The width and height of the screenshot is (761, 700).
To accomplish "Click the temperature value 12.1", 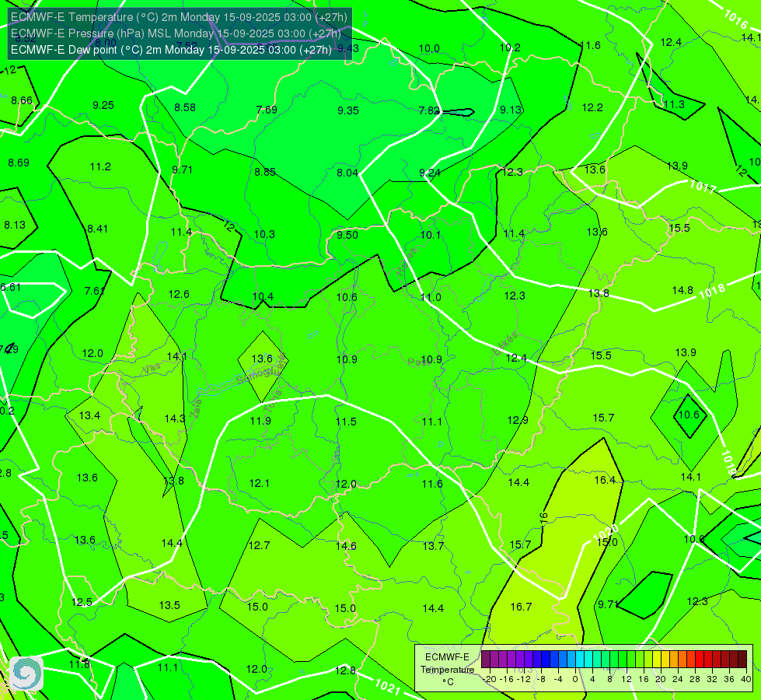I will pyautogui.click(x=259, y=483).
